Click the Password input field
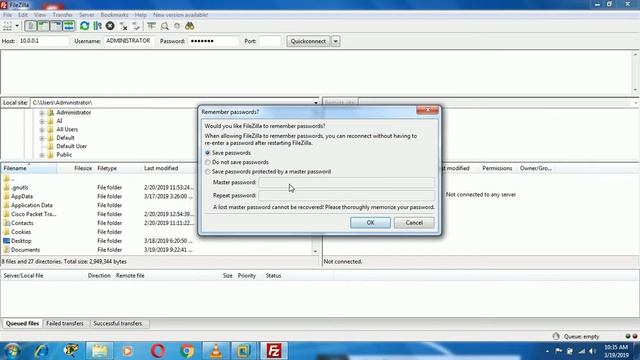Viewport: 640px width, 360px height. (213, 41)
